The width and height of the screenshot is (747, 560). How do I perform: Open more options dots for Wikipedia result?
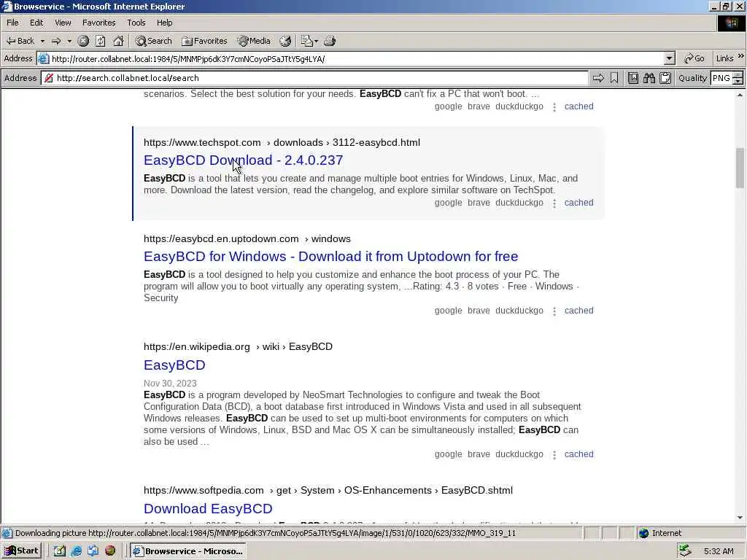tap(554, 455)
